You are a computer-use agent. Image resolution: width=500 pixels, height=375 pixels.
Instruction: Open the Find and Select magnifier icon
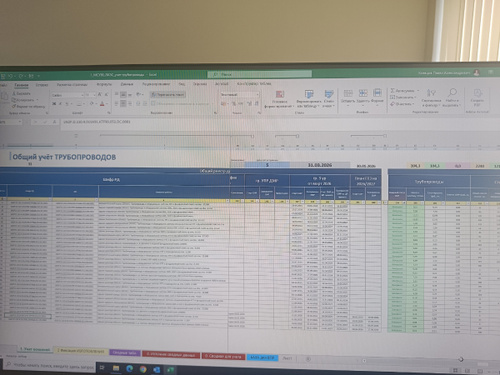452,92
